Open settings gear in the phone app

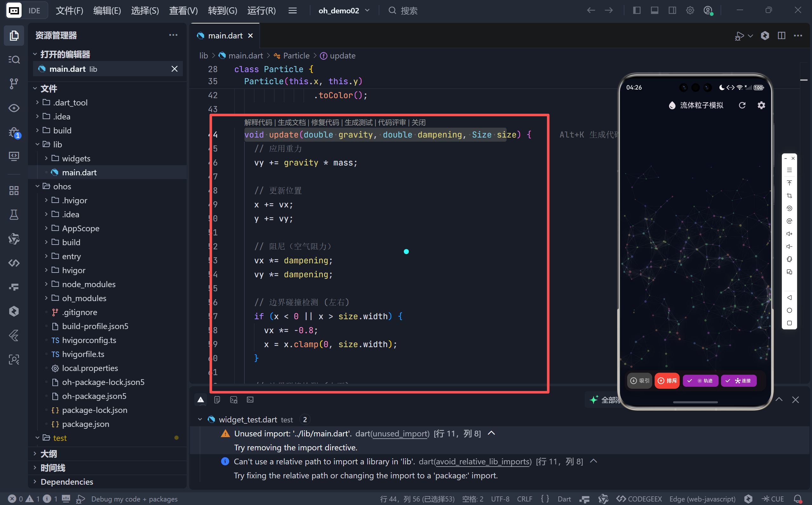click(x=761, y=105)
